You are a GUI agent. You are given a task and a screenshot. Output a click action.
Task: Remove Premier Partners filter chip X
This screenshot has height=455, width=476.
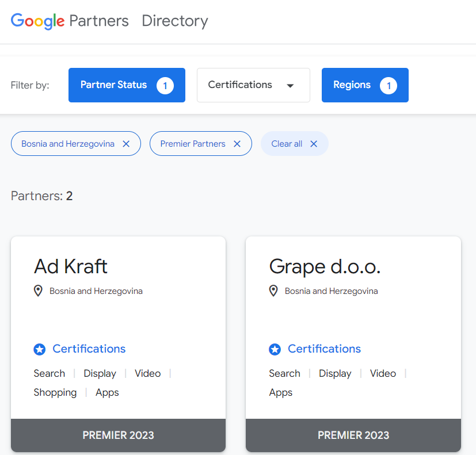coord(237,144)
